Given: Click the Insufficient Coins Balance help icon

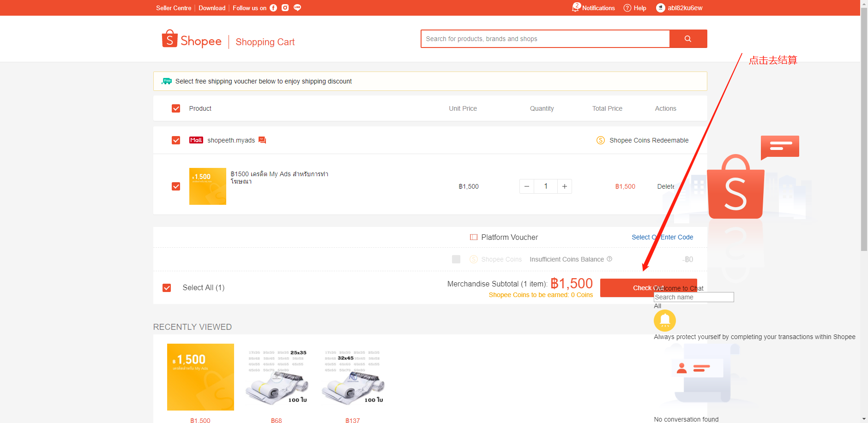Looking at the screenshot, I should pyautogui.click(x=609, y=259).
